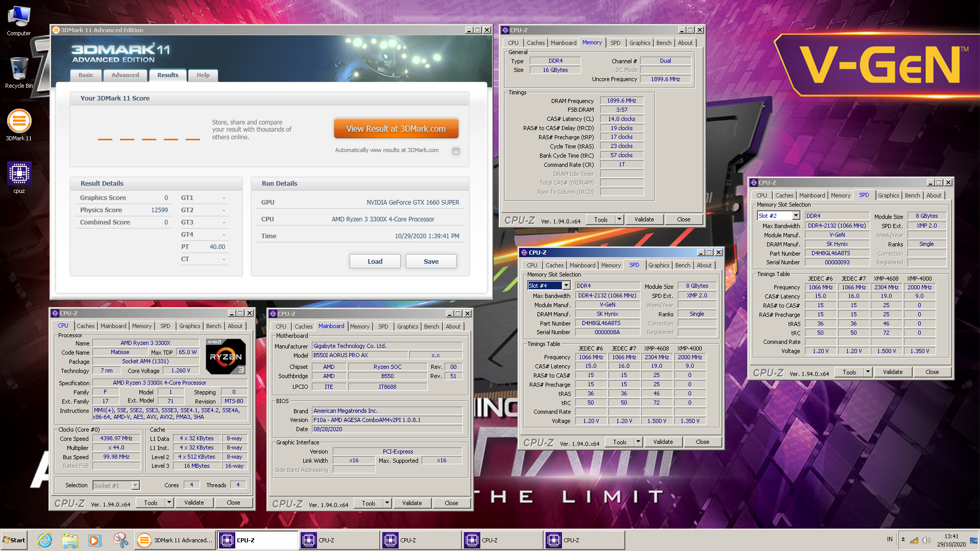Click the Part Number D4H8GL46A8TS in the Slot #2 window
This screenshot has width=980, height=551.
click(x=837, y=253)
